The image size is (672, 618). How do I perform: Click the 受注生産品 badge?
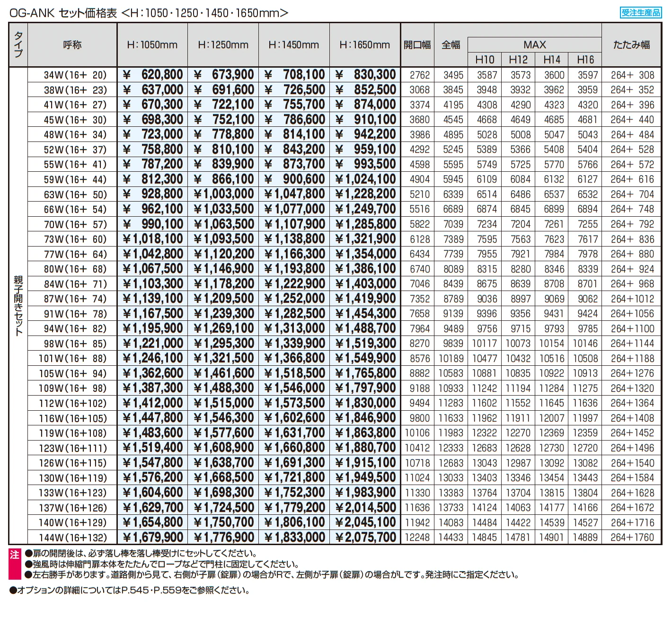tap(640, 13)
